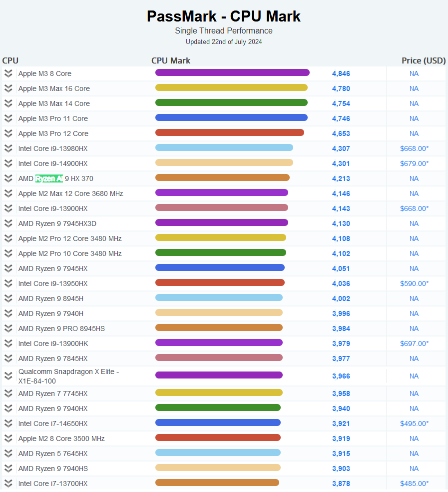Open the AMD Ryzen AI 9 HX 370 link
Screen dimensions: 448x492
click(55, 178)
